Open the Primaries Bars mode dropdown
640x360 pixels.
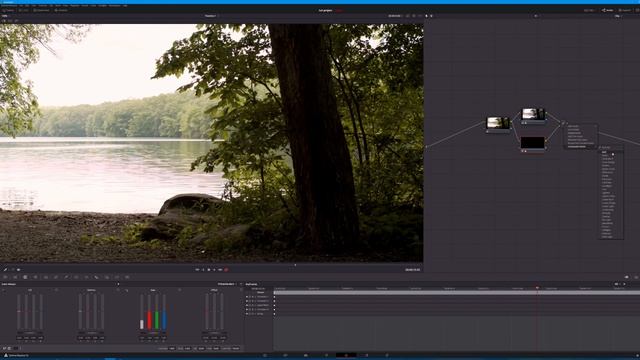227,284
